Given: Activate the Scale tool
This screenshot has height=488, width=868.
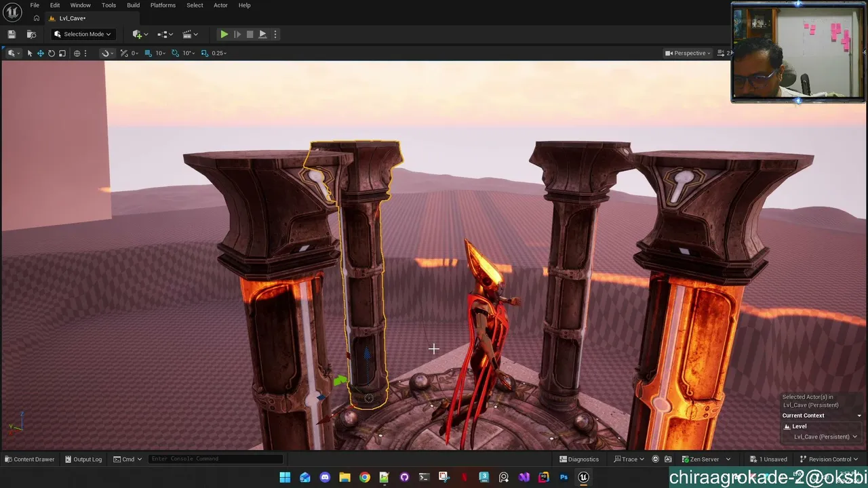Looking at the screenshot, I should point(62,53).
